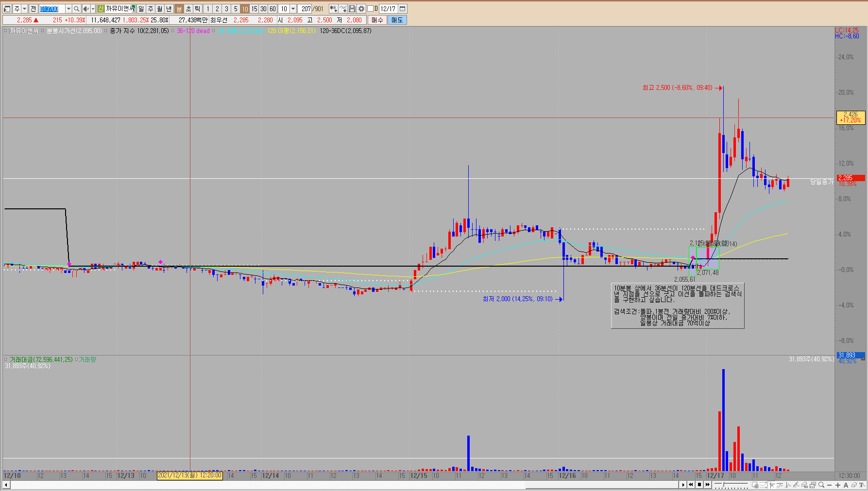Open the speaker sound dropdown arrow
868x491 pixels.
pyautogui.click(x=93, y=9)
